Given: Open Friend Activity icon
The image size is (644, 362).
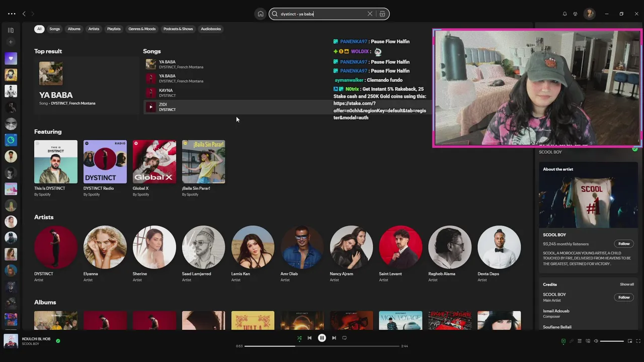Looking at the screenshot, I should (x=575, y=14).
